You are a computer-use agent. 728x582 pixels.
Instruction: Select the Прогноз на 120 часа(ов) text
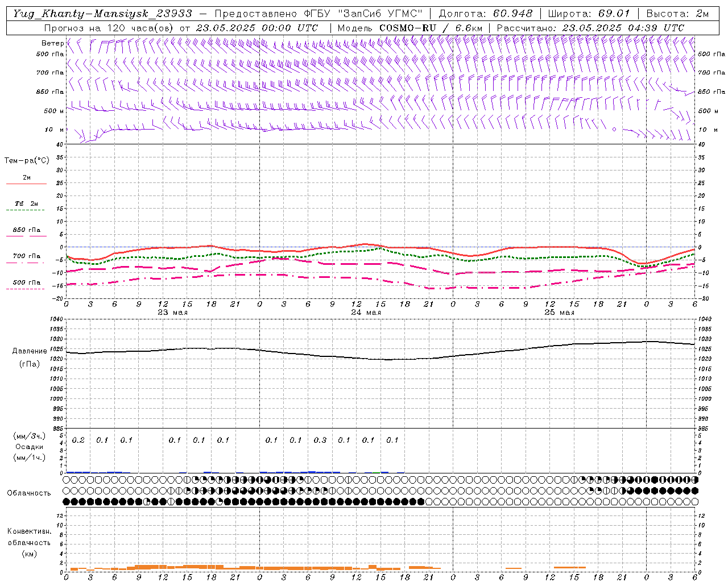tap(109, 28)
